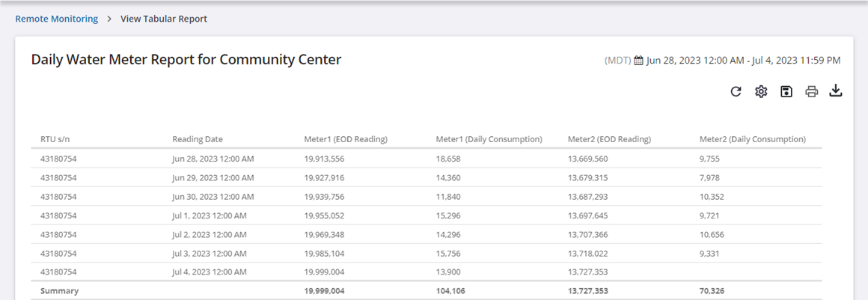Click Meter1 (Daily Consumption) column header
The image size is (868, 300).
pyautogui.click(x=489, y=139)
